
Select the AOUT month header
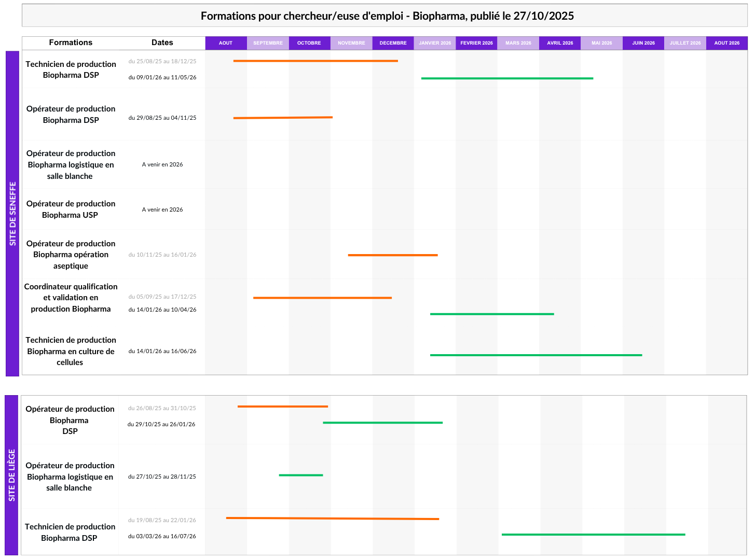226,43
